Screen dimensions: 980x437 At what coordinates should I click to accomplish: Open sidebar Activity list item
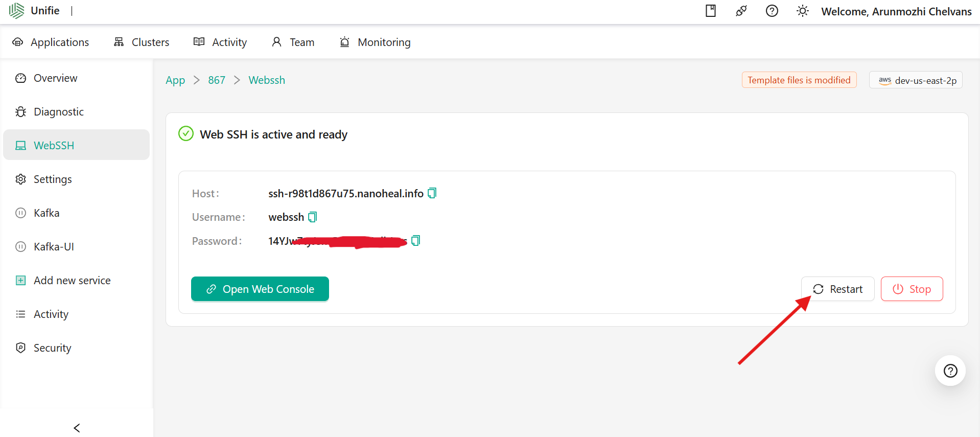pos(76,314)
